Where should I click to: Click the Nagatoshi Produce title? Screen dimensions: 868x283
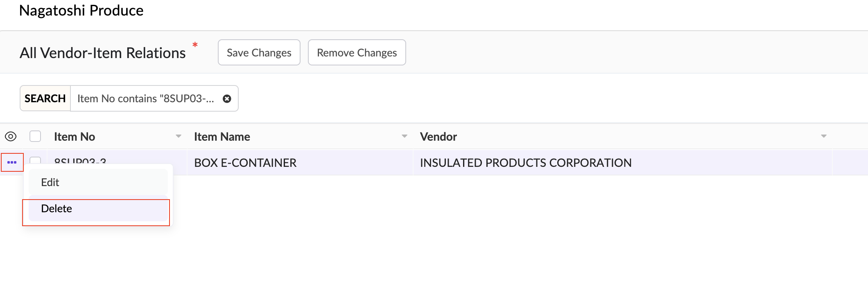[81, 11]
